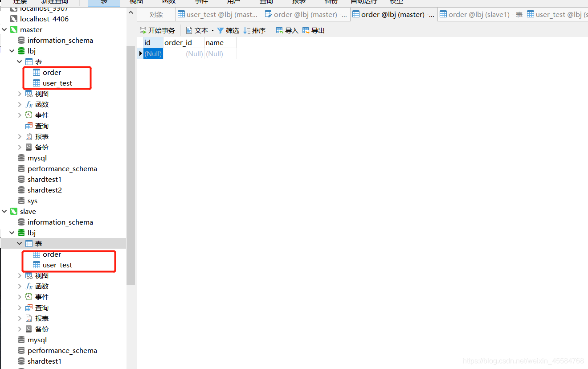588x369 pixels.
Task: Select the order table under slave
Action: pyautogui.click(x=52, y=254)
